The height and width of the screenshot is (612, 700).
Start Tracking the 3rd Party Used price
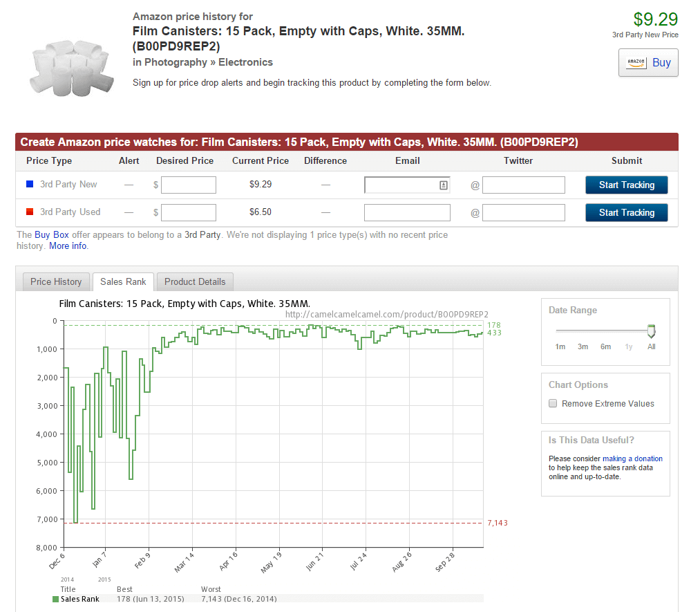coord(626,212)
